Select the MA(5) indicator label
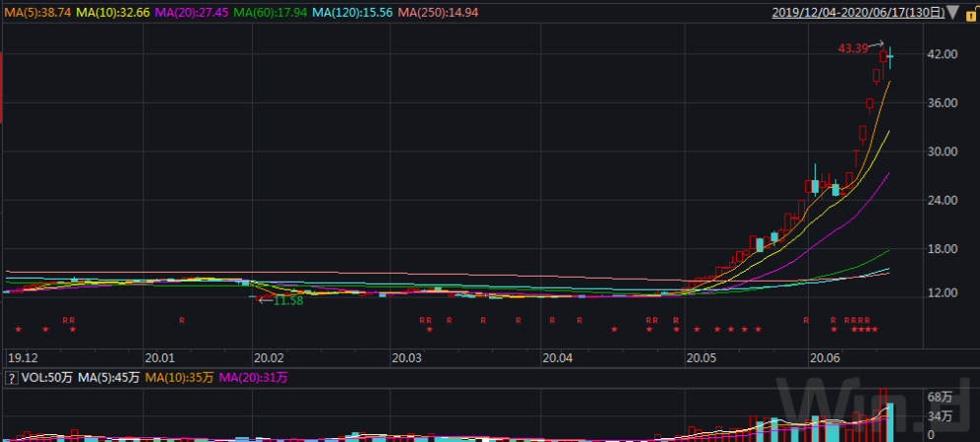This screenshot has height=442, width=980. [x=37, y=13]
